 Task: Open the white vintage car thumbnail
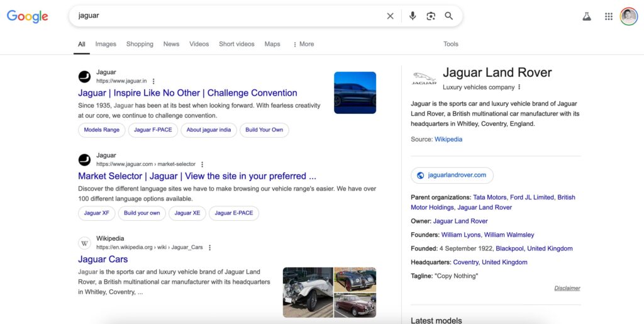pos(308,293)
